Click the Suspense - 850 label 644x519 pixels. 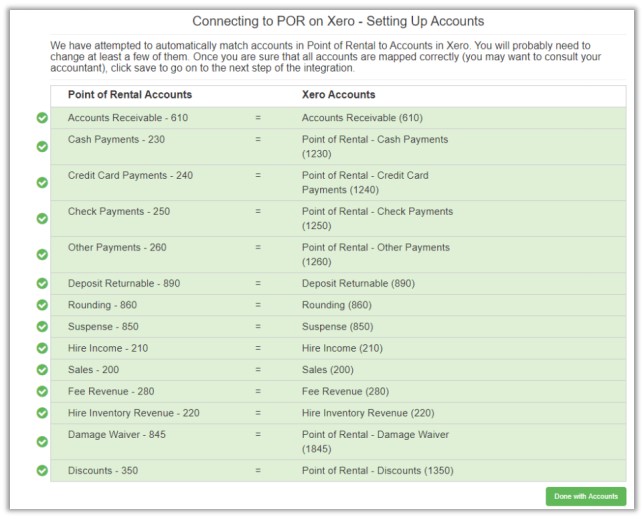(x=103, y=326)
